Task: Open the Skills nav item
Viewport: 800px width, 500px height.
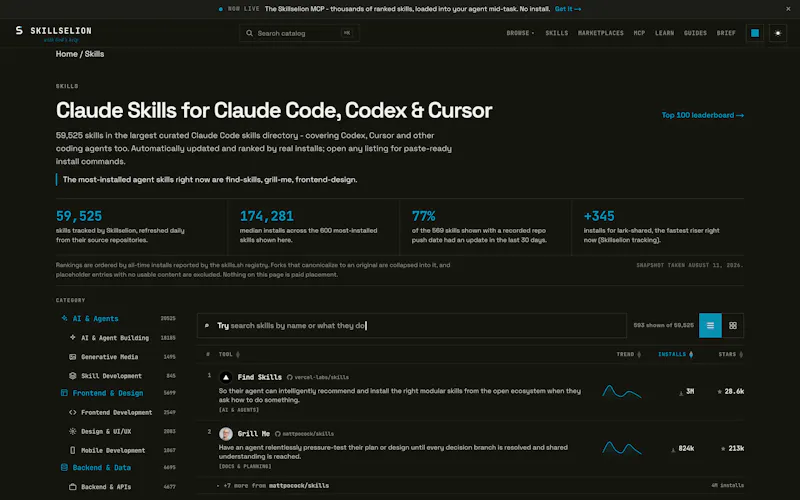Action: click(557, 33)
